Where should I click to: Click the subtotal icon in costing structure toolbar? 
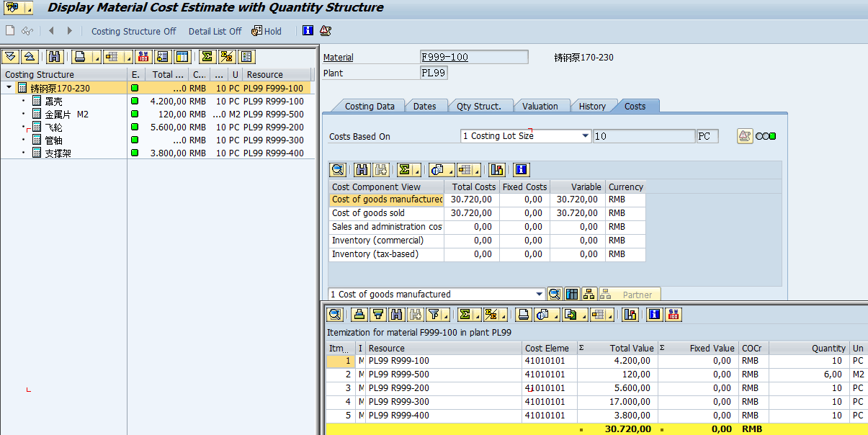(x=227, y=57)
